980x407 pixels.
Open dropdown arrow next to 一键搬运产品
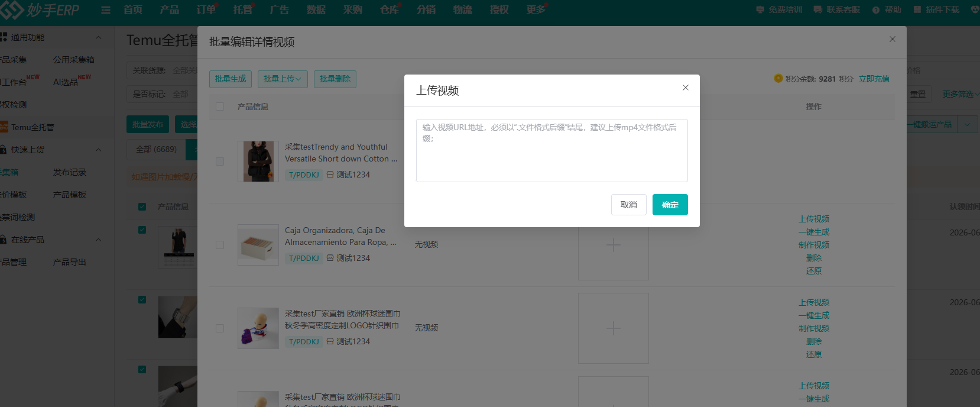967,124
